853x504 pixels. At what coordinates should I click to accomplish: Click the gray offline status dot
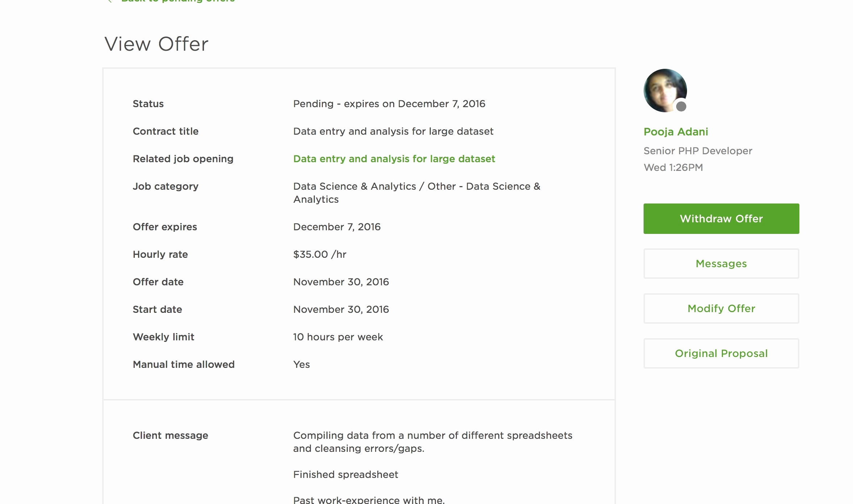681,106
